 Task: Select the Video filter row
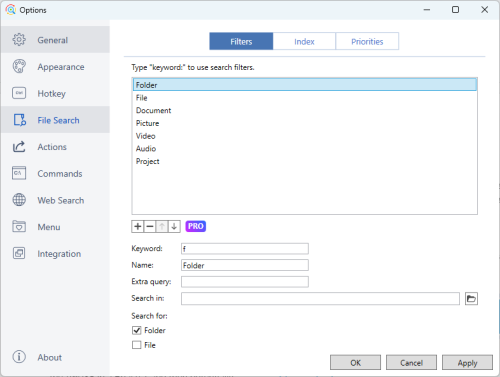click(305, 136)
